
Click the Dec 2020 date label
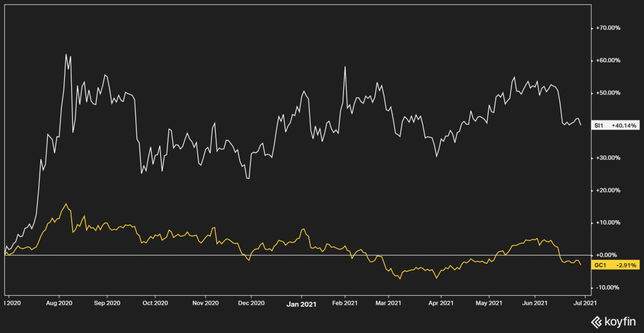coord(251,302)
